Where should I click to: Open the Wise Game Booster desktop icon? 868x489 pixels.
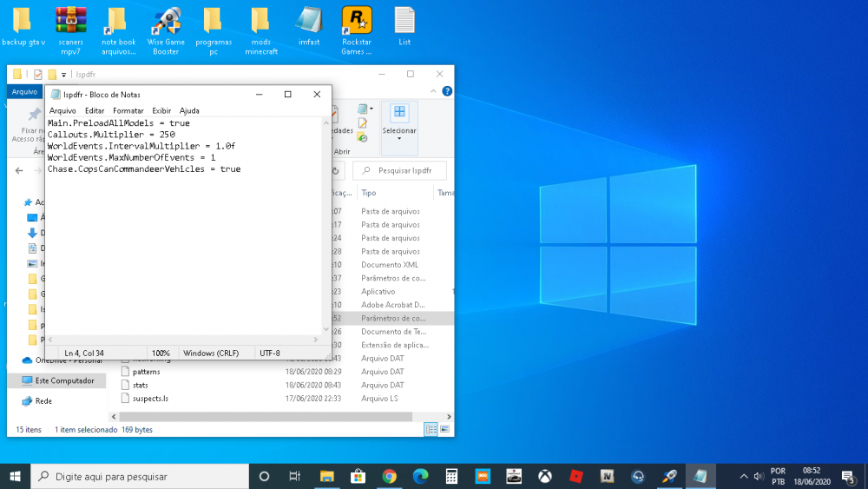coord(166,21)
